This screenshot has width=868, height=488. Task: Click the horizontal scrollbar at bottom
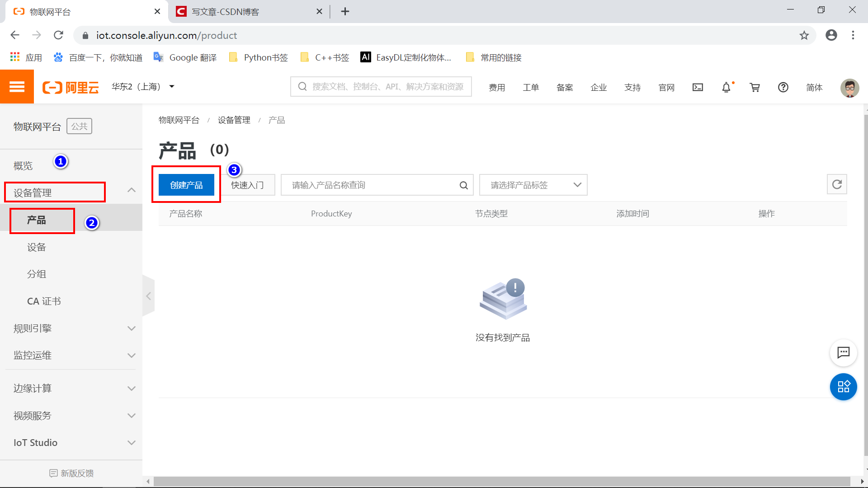click(x=502, y=482)
